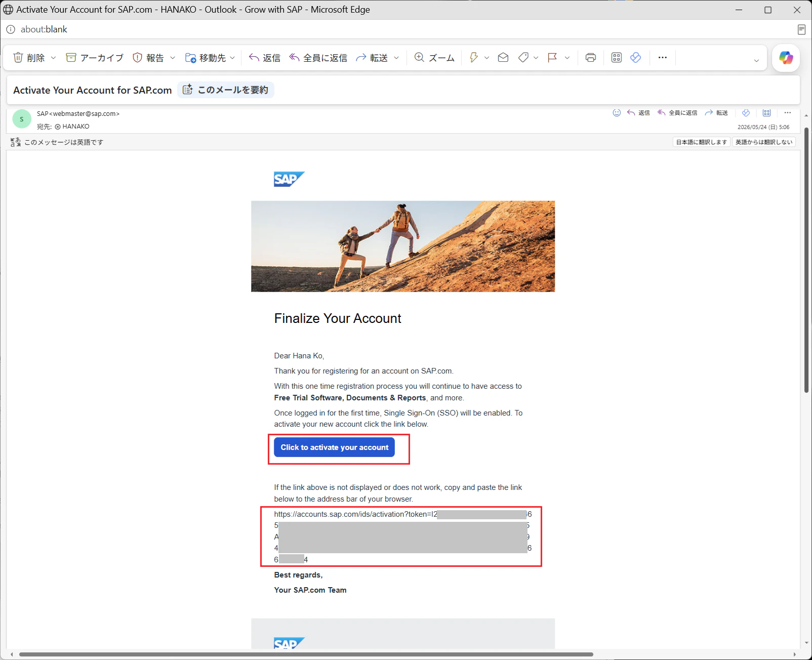This screenshot has width=812, height=660.
Task: Expand the flag options dropdown
Action: [567, 58]
